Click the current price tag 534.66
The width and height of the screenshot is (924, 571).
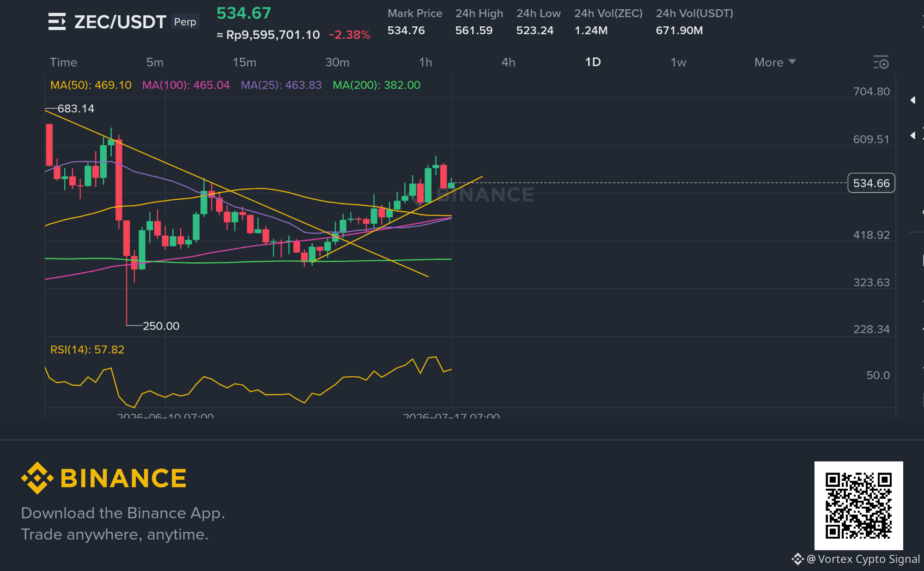tap(871, 183)
